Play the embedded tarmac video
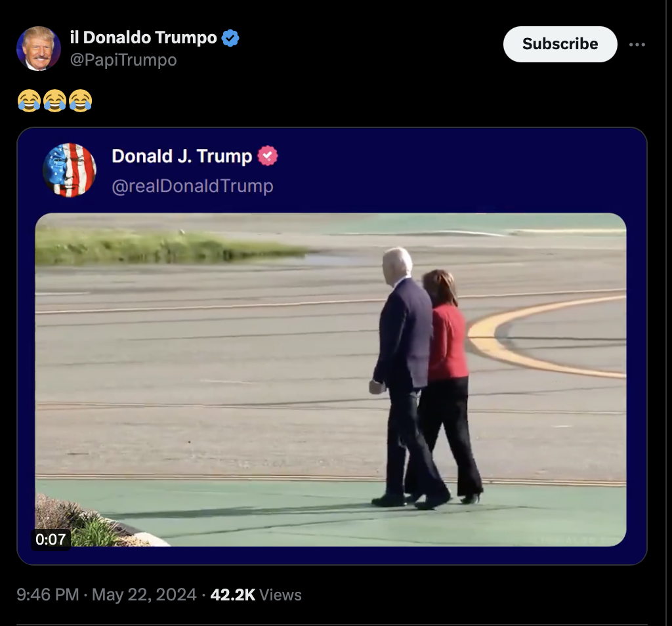This screenshot has height=626, width=672. (x=331, y=379)
